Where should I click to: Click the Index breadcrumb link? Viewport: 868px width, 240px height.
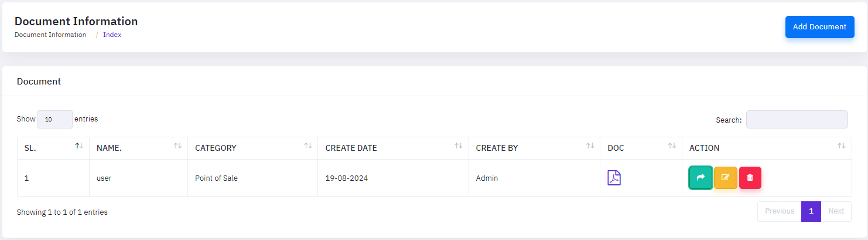[x=112, y=35]
